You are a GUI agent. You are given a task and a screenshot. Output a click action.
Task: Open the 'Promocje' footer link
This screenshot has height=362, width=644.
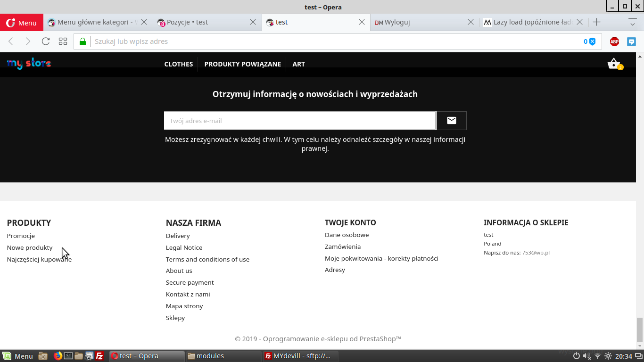click(21, 236)
